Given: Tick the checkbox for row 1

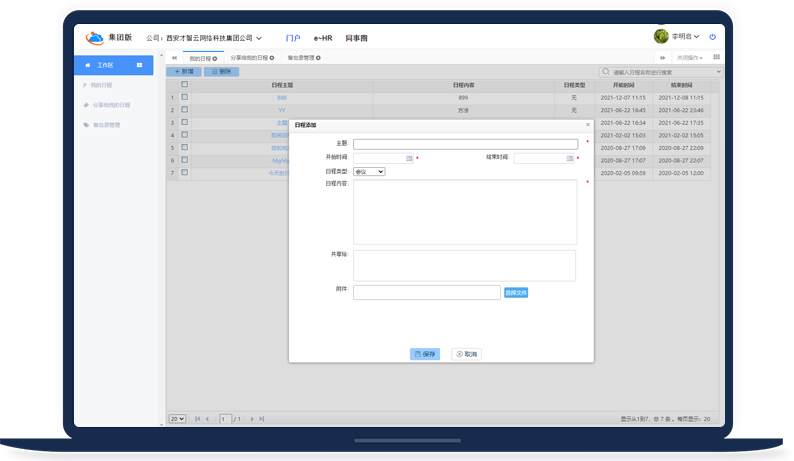Looking at the screenshot, I should click(184, 98).
